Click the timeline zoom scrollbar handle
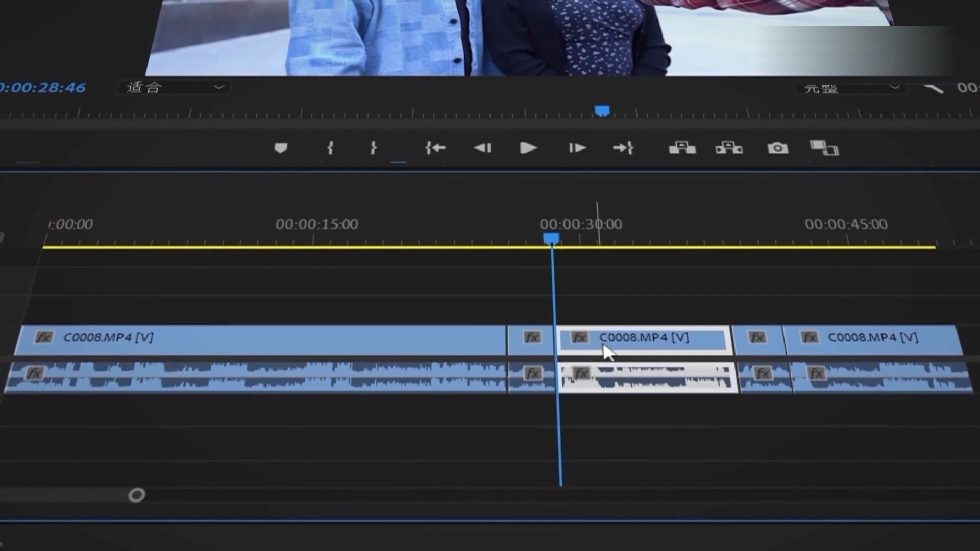The height and width of the screenshot is (551, 980). [137, 495]
